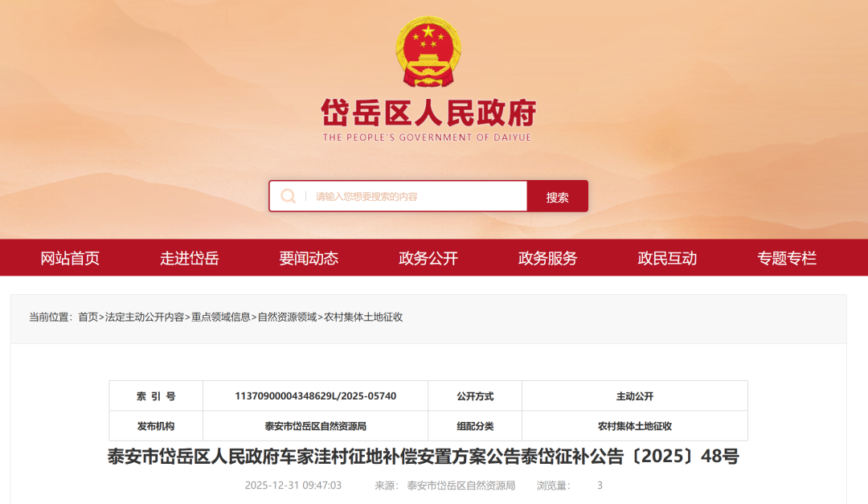Click the article title about 车家洼村征地补偿
868x504 pixels.
coord(423,457)
